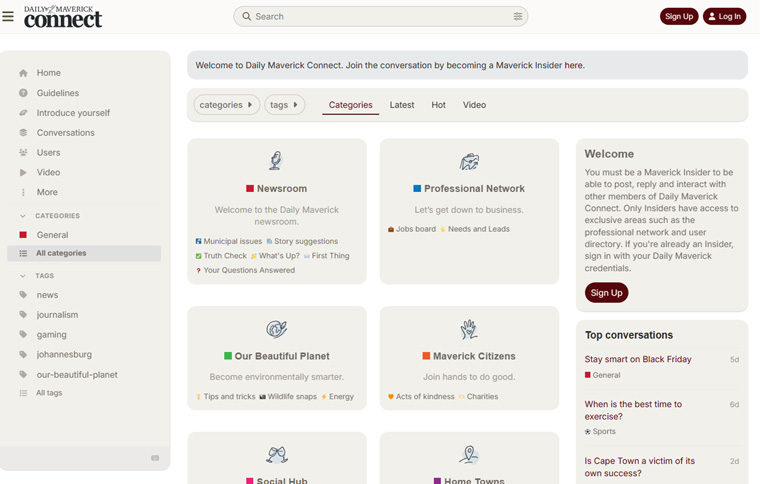
Task: Click the Users group icon
Action: coord(23,153)
